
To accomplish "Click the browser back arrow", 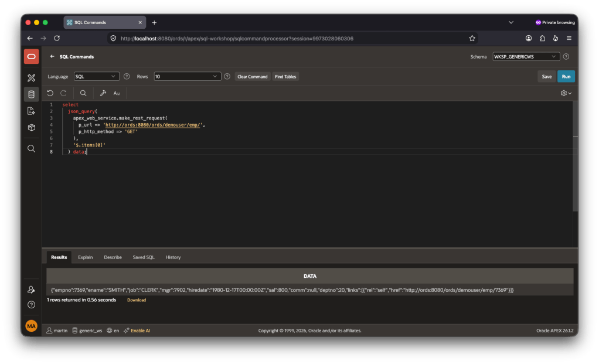I will click(30, 38).
